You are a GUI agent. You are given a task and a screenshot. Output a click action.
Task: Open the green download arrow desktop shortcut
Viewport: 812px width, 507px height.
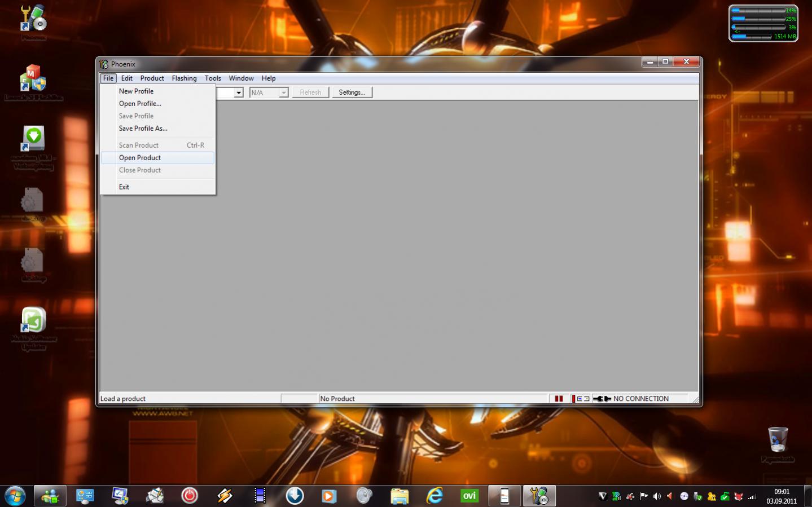click(x=33, y=139)
